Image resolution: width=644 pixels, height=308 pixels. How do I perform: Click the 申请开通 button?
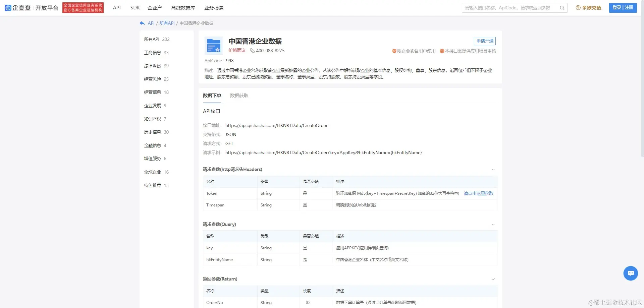[x=485, y=41]
